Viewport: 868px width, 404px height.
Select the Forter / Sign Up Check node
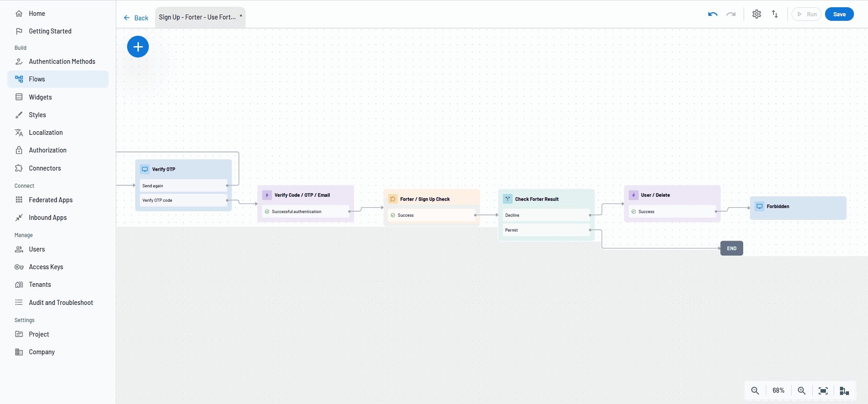click(x=425, y=199)
